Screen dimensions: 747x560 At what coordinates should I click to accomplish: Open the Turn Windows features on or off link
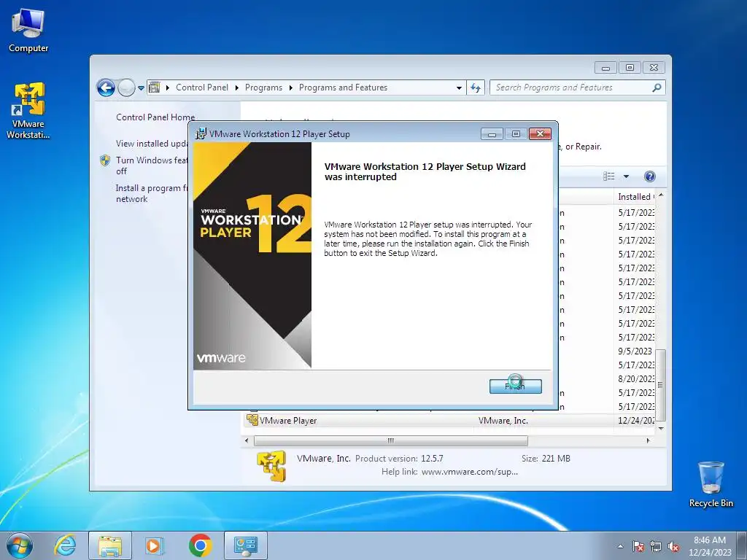(x=152, y=166)
